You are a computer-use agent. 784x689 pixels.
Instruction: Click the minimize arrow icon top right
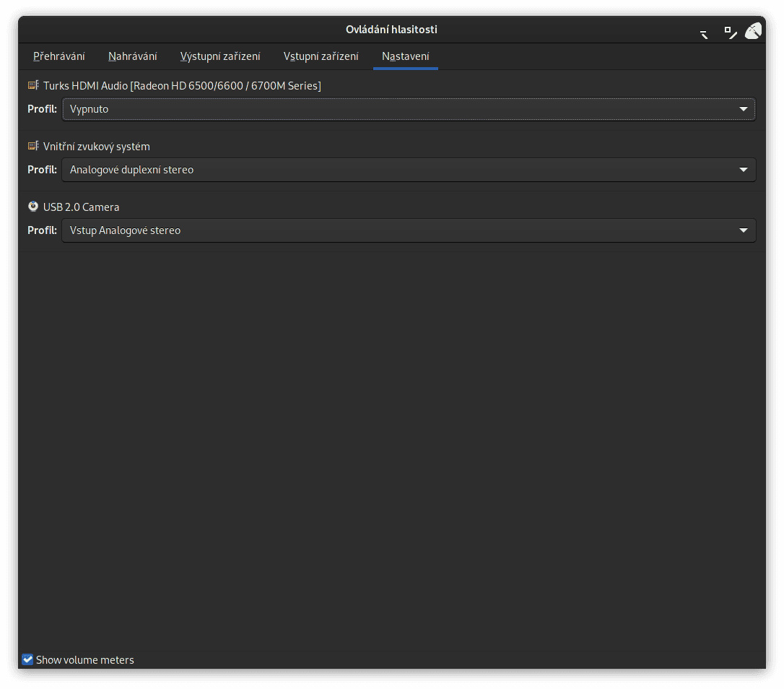703,33
